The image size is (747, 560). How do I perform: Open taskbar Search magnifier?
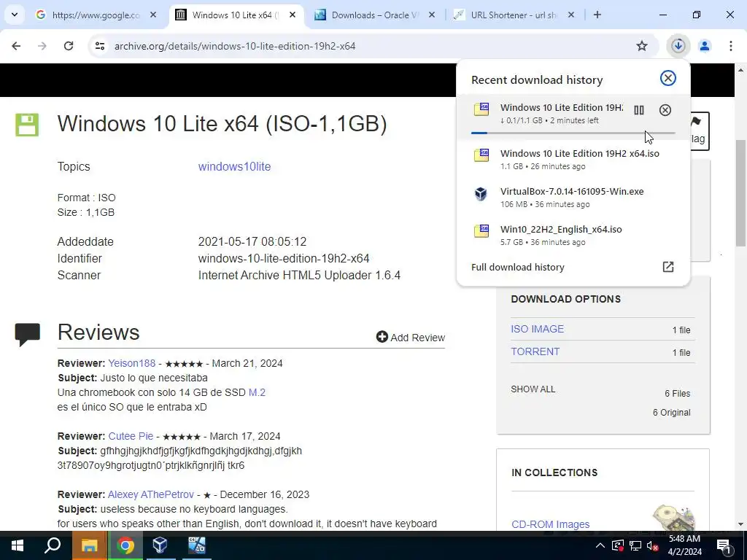coord(53,545)
